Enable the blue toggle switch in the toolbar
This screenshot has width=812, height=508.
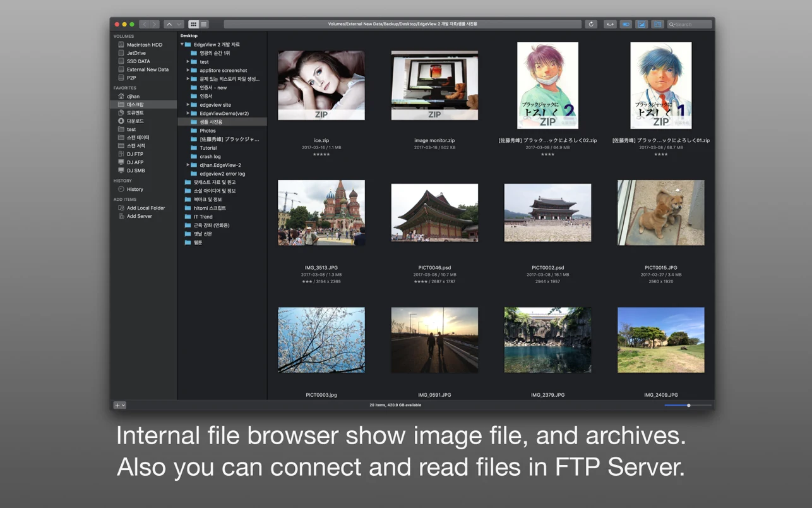coord(625,24)
